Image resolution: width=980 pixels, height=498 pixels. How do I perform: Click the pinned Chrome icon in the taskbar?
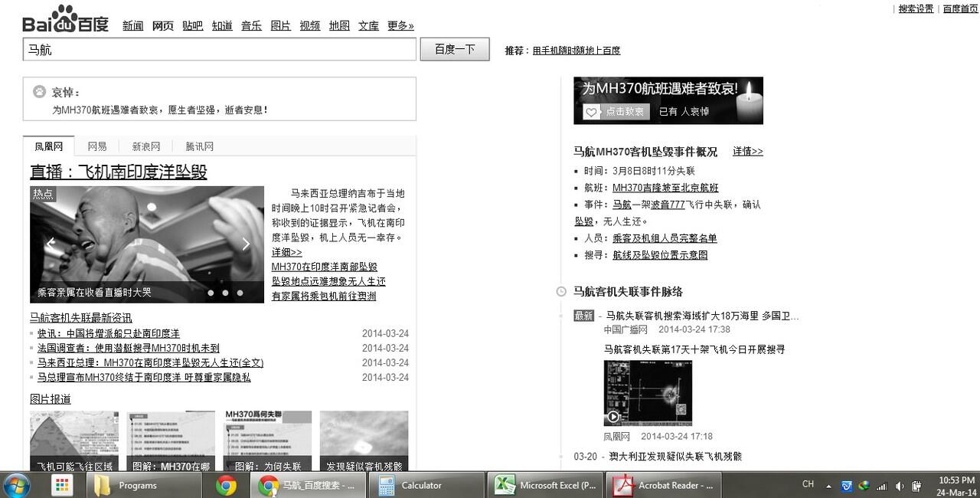[x=226, y=485]
